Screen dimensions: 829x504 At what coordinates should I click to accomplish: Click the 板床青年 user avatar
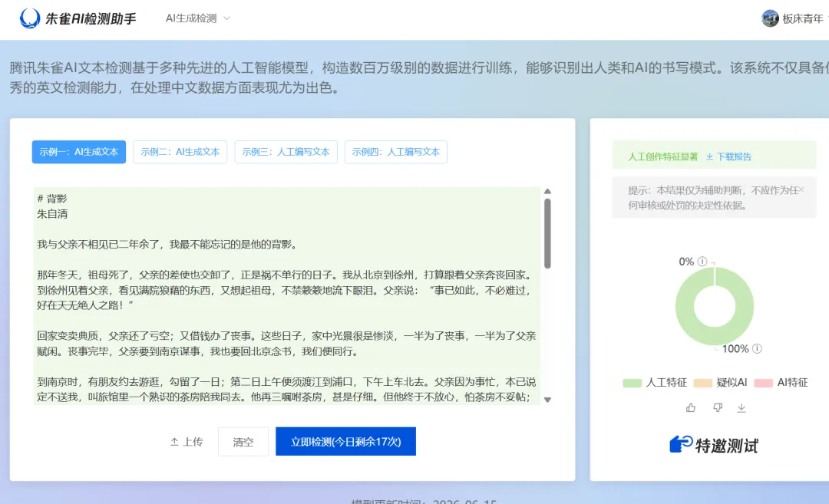tap(770, 18)
